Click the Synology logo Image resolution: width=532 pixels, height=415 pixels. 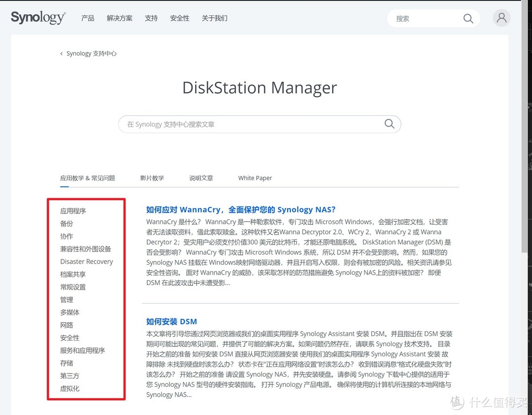[x=38, y=18]
